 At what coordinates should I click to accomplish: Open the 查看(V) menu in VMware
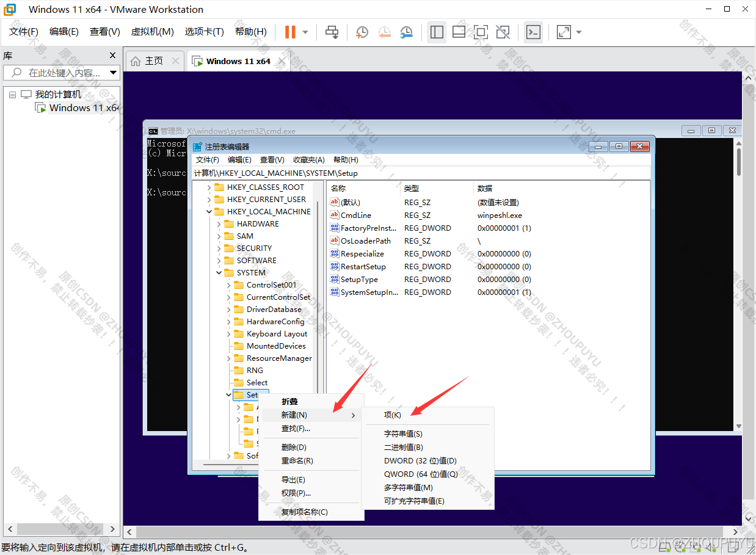coord(105,32)
